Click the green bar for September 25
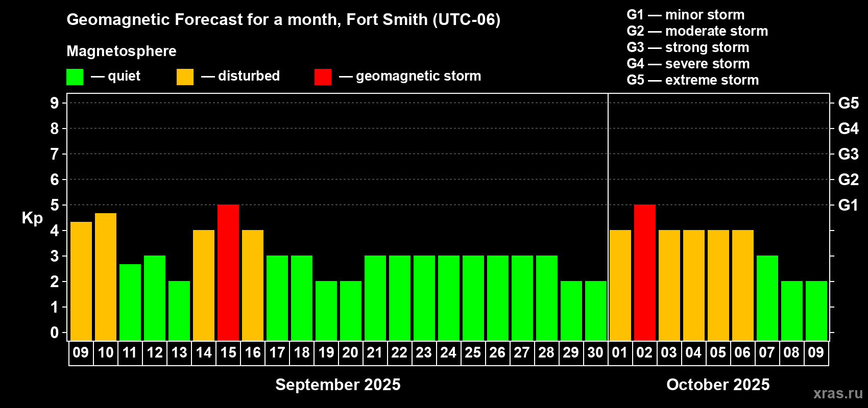868x408 pixels. 473,298
